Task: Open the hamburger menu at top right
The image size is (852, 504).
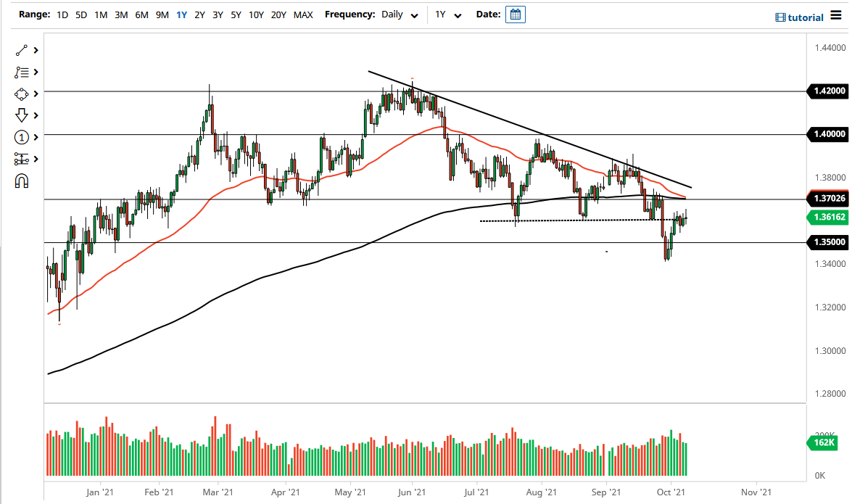Action: click(836, 16)
